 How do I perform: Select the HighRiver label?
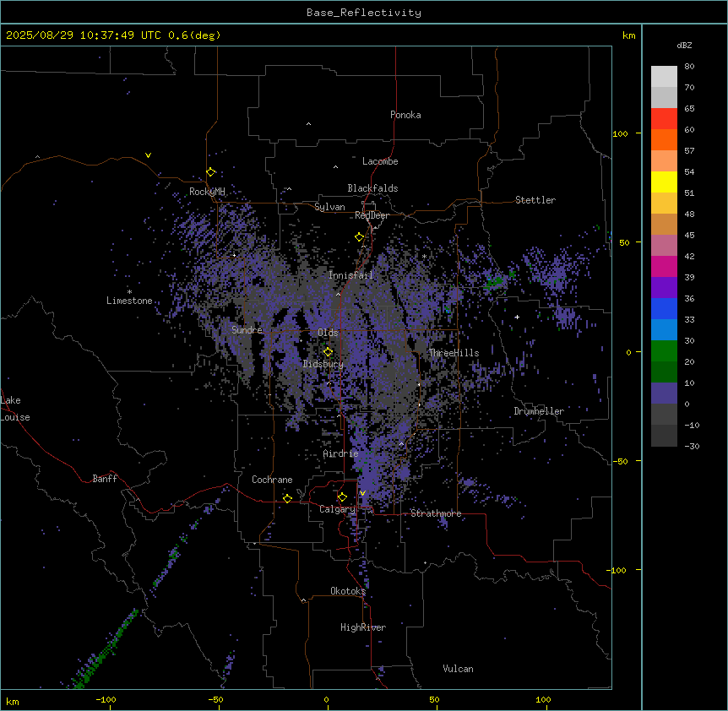[363, 627]
